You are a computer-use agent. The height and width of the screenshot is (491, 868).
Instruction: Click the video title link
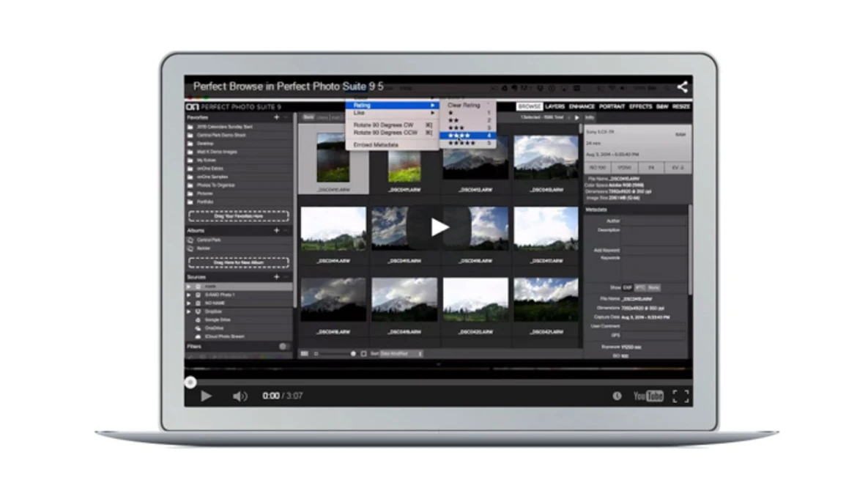[x=288, y=86]
